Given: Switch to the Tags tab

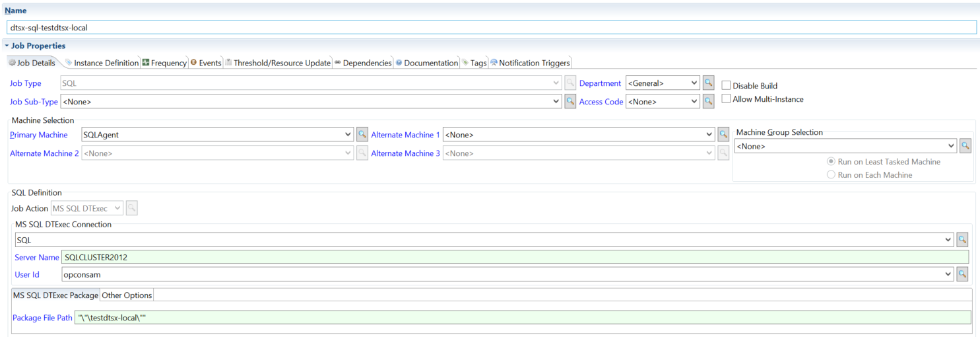Looking at the screenshot, I should [474, 63].
